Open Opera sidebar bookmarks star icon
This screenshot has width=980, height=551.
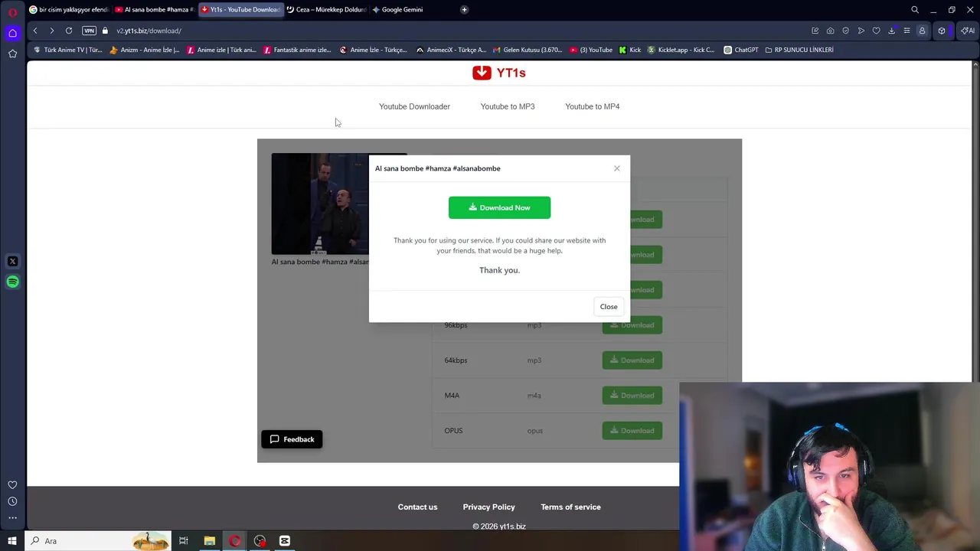[12, 54]
